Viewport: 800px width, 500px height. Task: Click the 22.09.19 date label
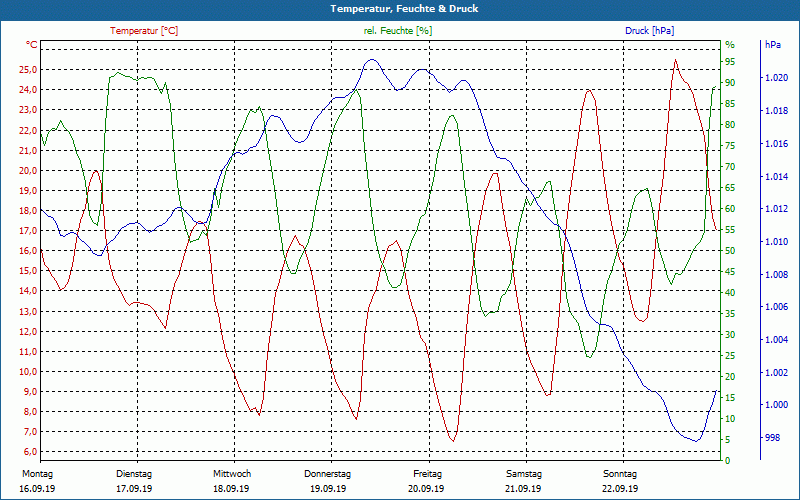[x=620, y=489]
